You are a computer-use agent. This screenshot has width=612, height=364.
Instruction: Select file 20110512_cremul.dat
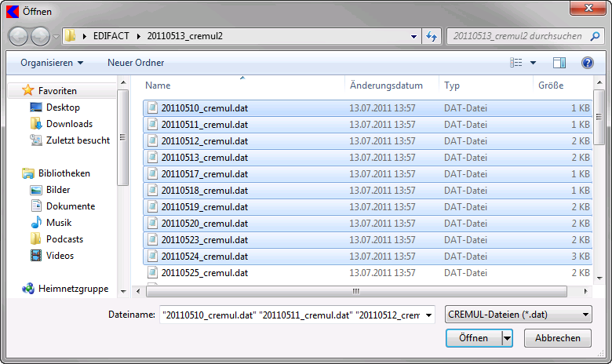tap(367, 141)
